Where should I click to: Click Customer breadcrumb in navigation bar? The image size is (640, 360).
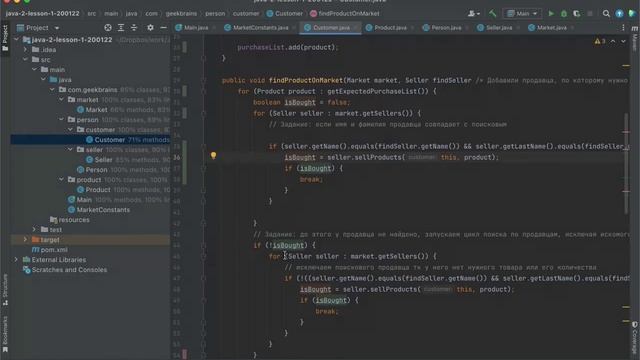pos(284,13)
